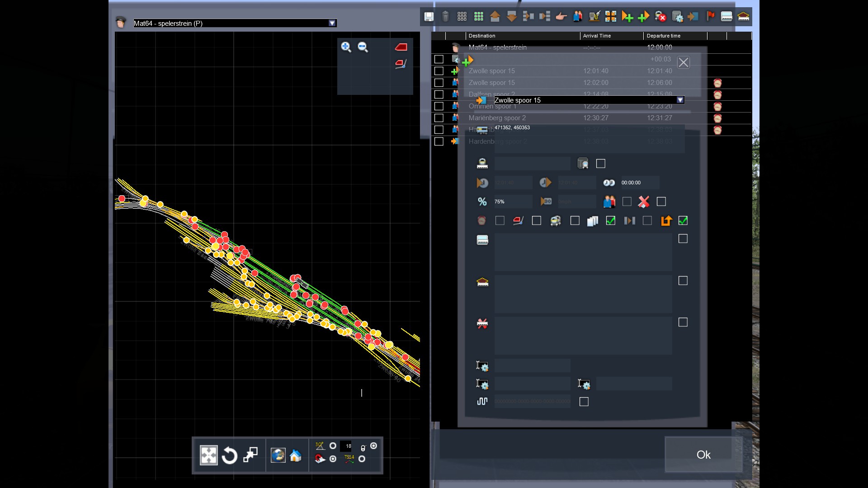Tick the checkbox for the crossed-out platform area
This screenshot has width=868, height=488.
[x=683, y=322]
